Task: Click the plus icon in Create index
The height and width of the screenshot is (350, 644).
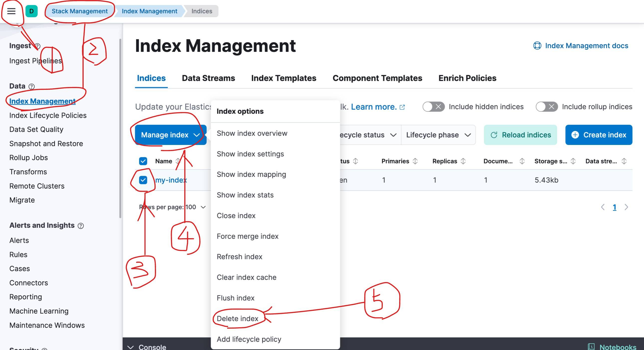Action: [575, 135]
